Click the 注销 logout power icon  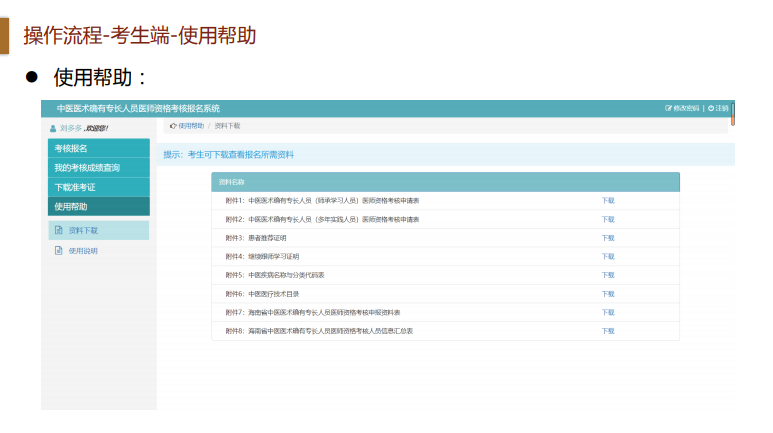click(711, 108)
